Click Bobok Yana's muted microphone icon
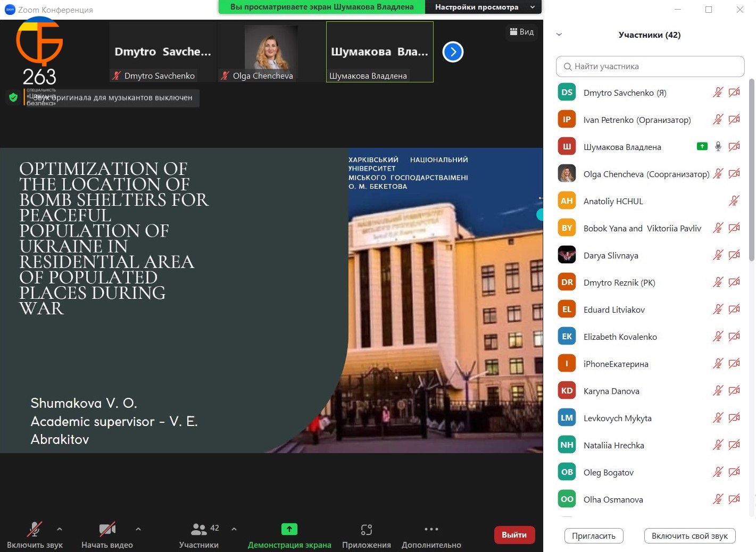The height and width of the screenshot is (552, 756). pyautogui.click(x=718, y=228)
